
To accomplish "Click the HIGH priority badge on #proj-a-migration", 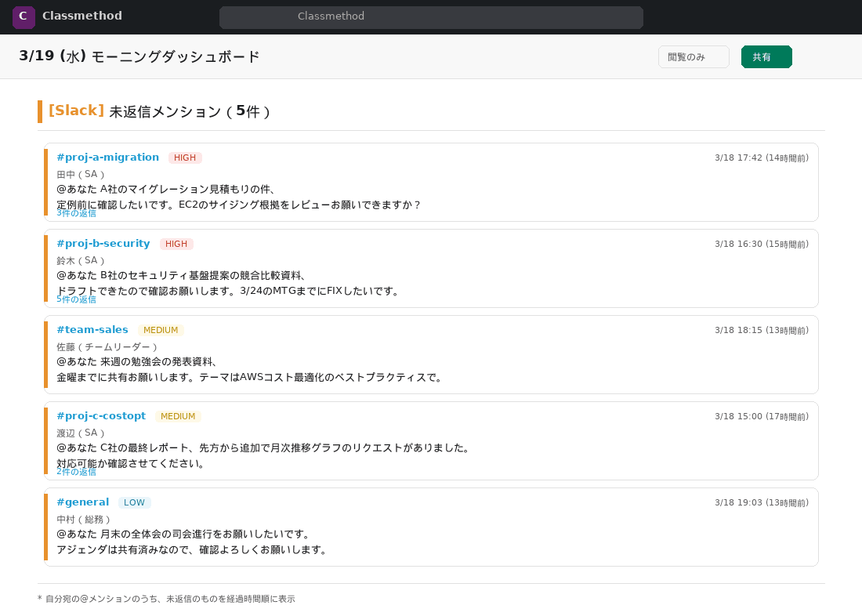I will tap(185, 158).
